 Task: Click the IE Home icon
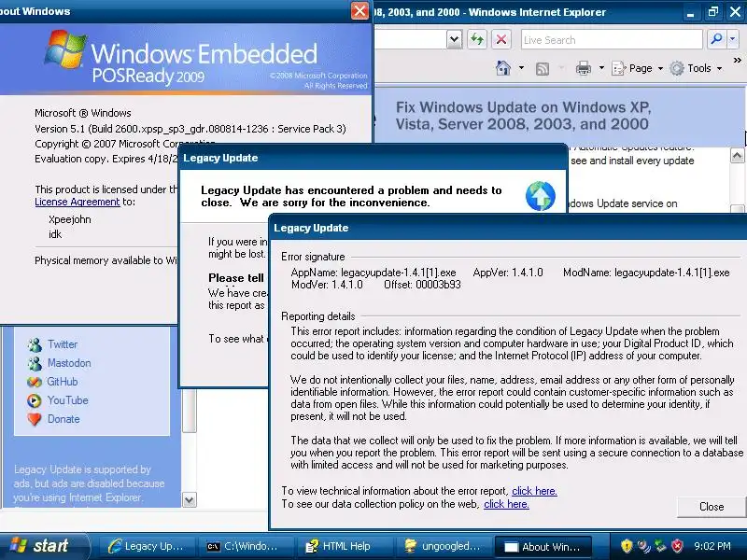[503, 68]
